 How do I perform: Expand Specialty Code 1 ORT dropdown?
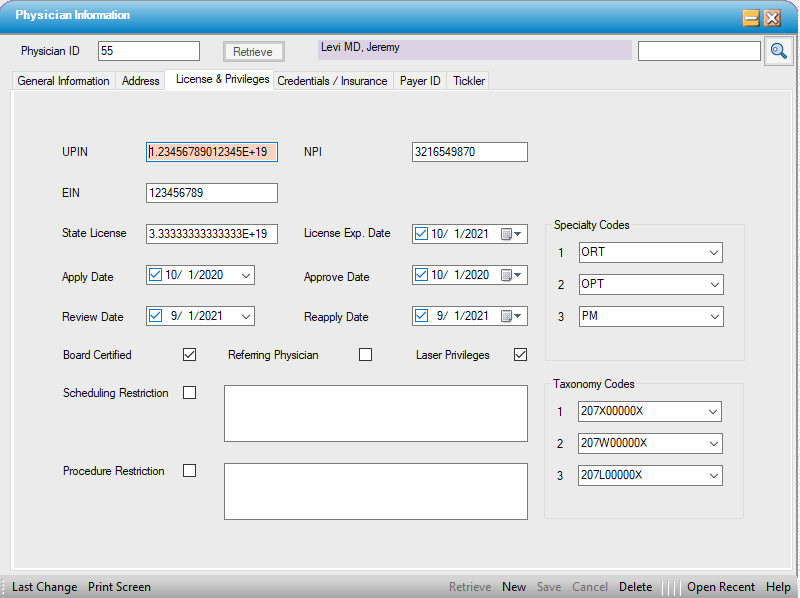(x=713, y=253)
